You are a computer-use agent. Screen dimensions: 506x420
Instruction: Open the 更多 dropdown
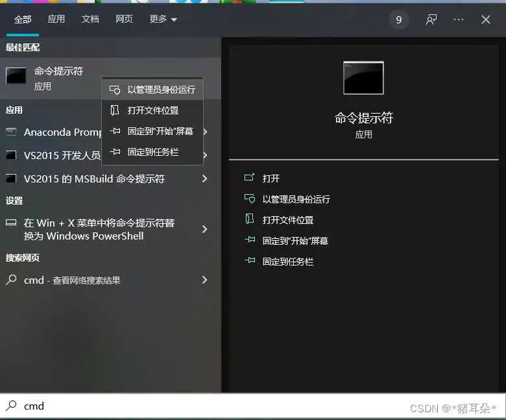pyautogui.click(x=163, y=19)
